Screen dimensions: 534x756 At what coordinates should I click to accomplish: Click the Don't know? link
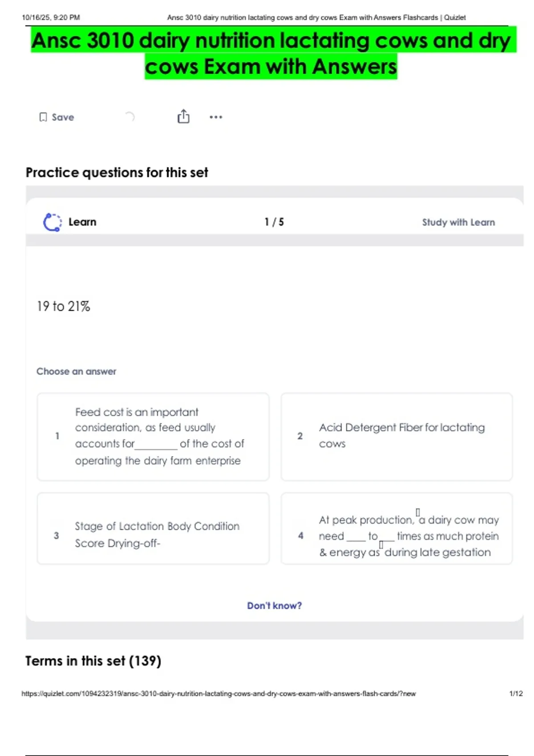point(274,605)
